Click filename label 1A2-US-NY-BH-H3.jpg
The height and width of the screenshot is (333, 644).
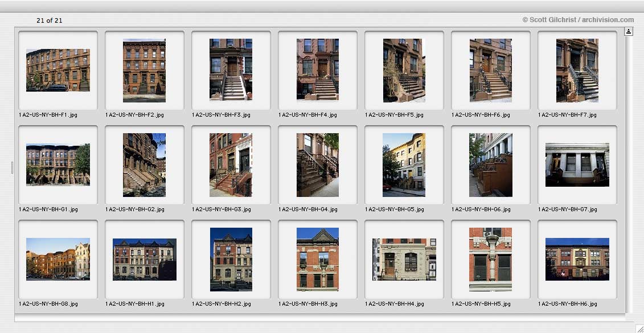[308, 304]
